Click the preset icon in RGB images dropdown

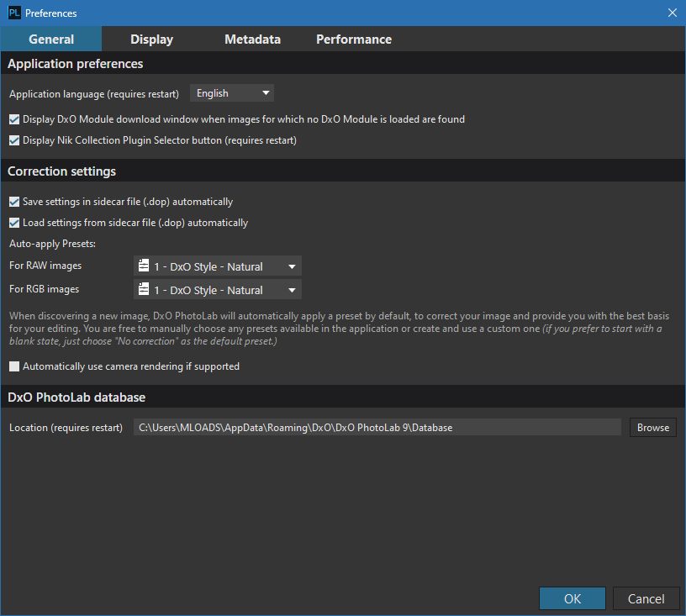144,289
